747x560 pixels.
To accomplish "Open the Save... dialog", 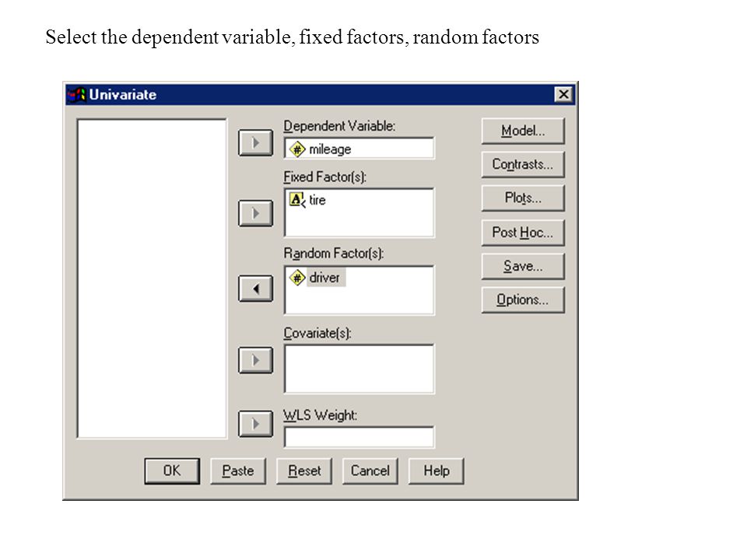I will (523, 266).
